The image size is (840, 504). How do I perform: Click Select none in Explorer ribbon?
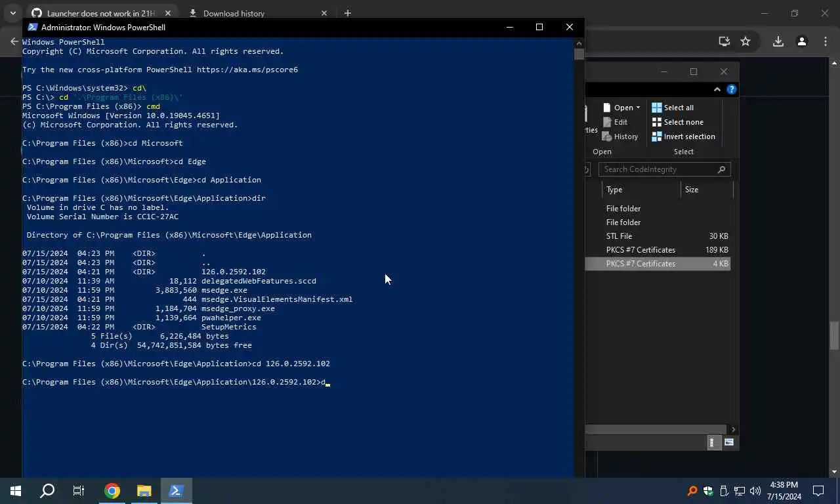pyautogui.click(x=677, y=122)
